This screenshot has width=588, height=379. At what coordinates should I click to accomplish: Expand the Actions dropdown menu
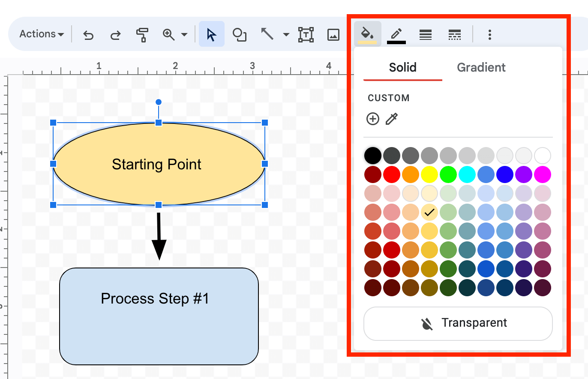click(42, 34)
